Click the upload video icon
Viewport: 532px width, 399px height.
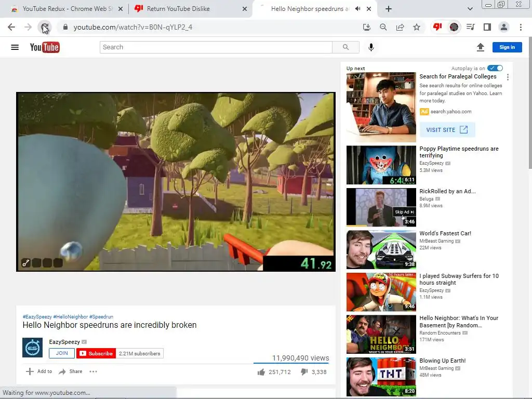point(481,47)
